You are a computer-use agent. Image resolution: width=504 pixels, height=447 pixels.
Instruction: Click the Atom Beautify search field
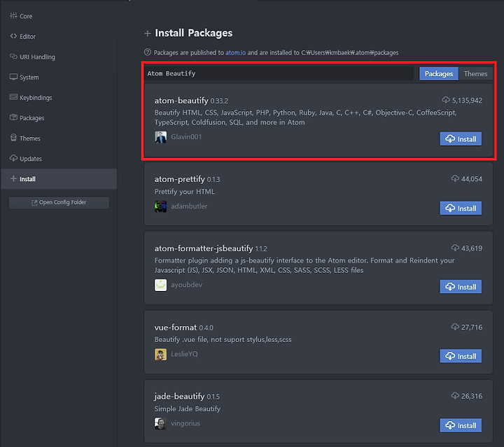(x=279, y=73)
